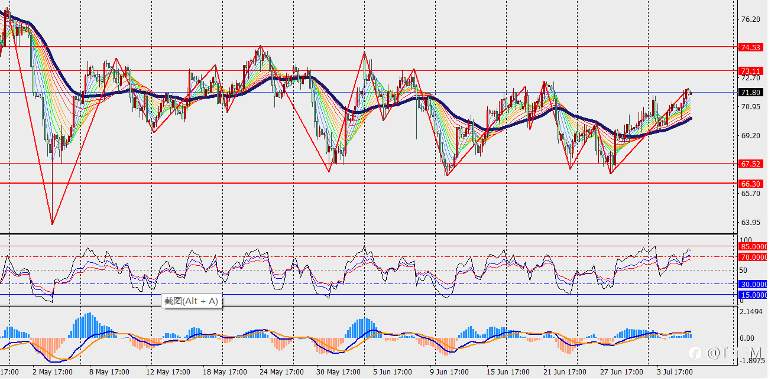Screen dimensions: 770x380
Task: Click the 2.1494 MACD scale maximum
Action: tap(752, 312)
